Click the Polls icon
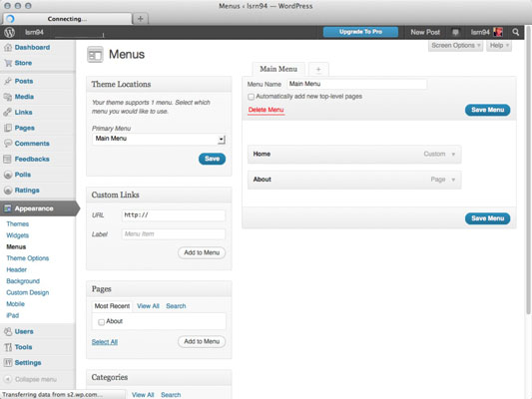 coord(8,175)
